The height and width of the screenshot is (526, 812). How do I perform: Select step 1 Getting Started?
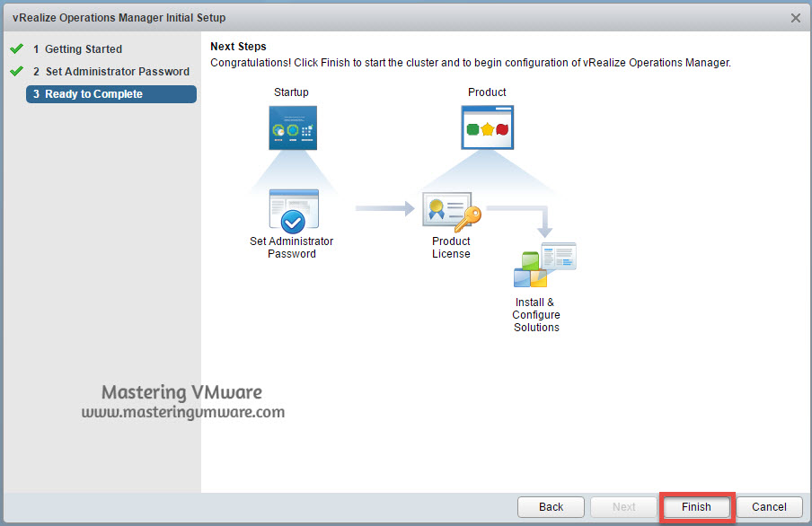pos(77,49)
